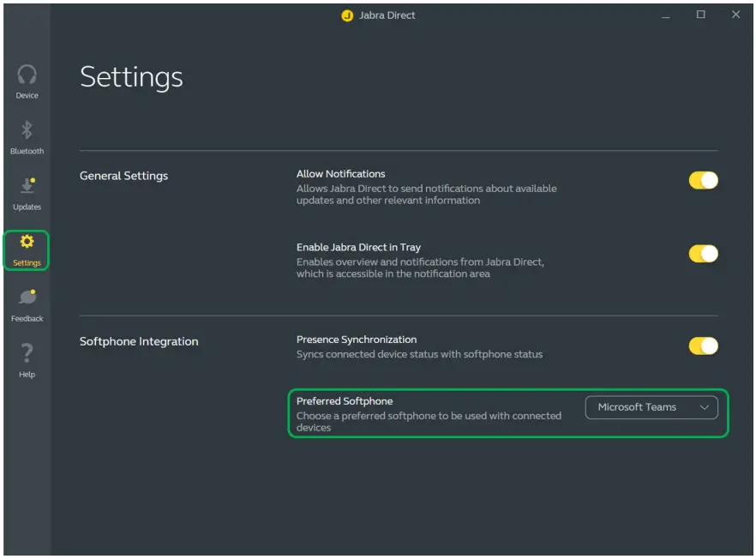Maximize the Jabra Direct window
Screen dimensions: 756x559
click(700, 15)
